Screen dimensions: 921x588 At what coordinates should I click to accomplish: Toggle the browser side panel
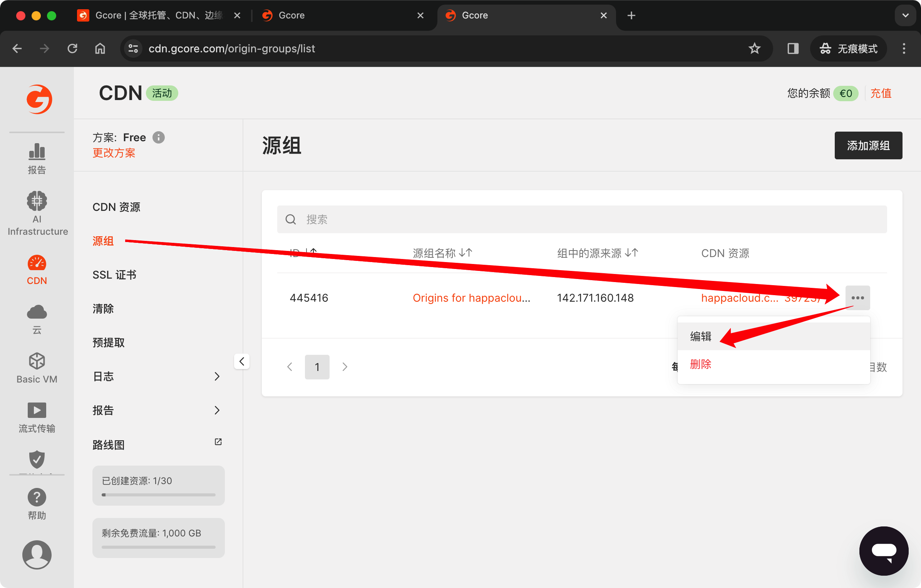tap(793, 48)
